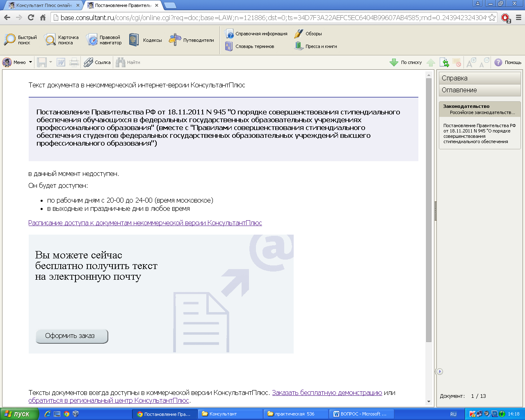
Task: Click обратиться в региональный центр link
Action: click(x=109, y=400)
